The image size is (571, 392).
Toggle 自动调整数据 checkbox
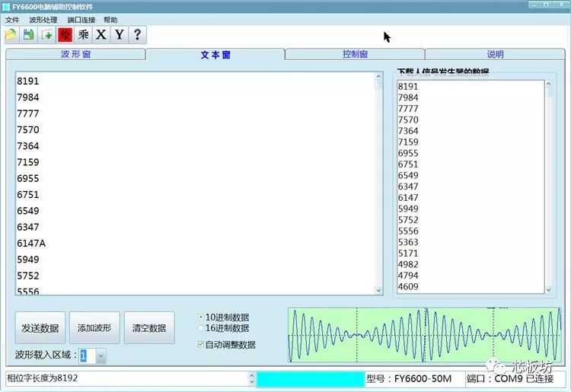point(201,344)
